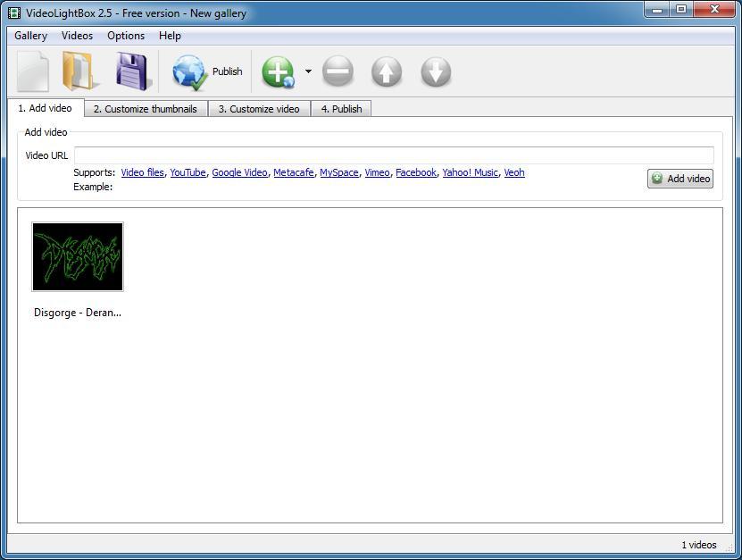Click the 'Disgorge - Deran...' video caption
The image size is (742, 560).
coord(78,313)
